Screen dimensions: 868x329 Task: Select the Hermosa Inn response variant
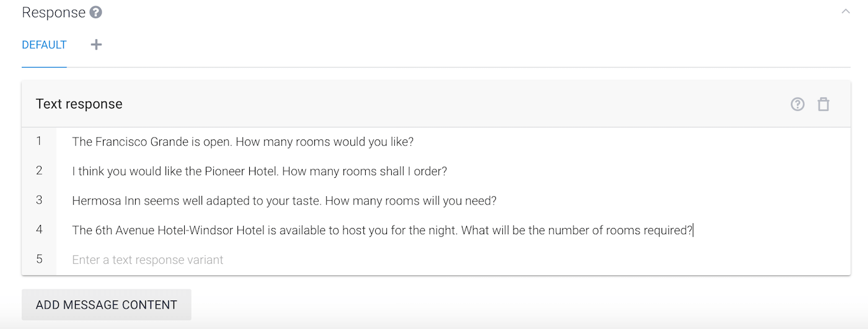coord(284,201)
